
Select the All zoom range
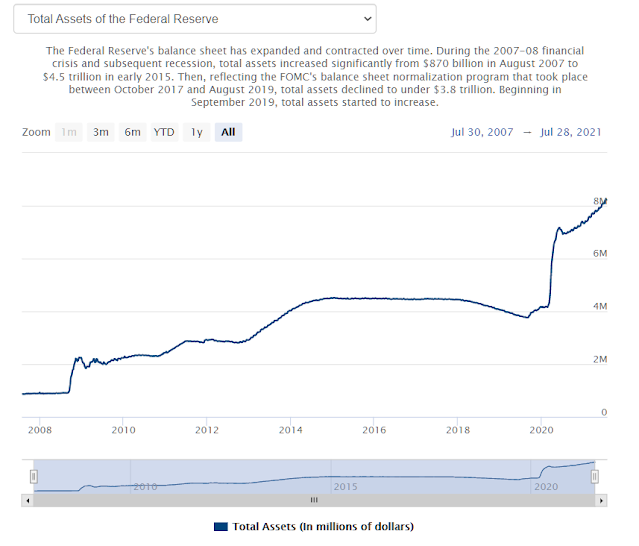tap(228, 132)
